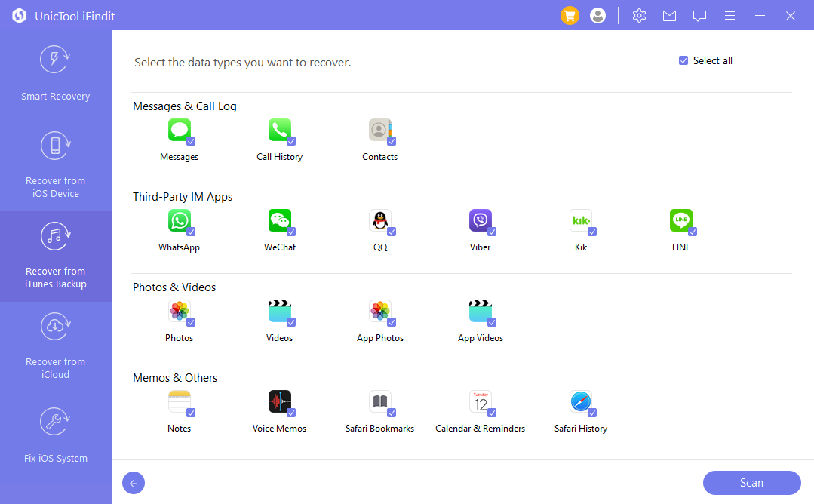The height and width of the screenshot is (504, 814).
Task: Click the Safari Bookmarks label text
Action: [380, 429]
